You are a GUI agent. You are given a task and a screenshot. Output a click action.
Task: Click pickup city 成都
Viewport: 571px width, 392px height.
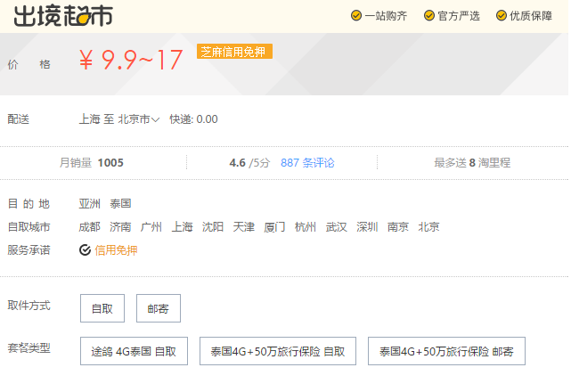coord(90,226)
